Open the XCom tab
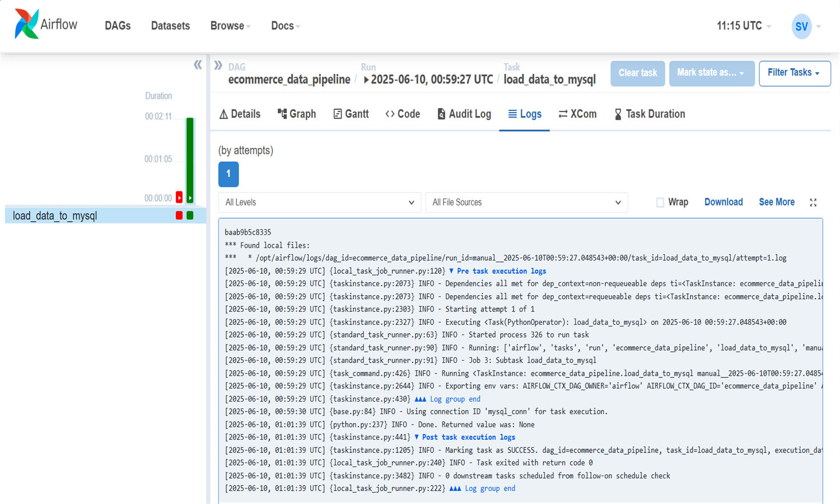840x504 pixels. [x=577, y=114]
